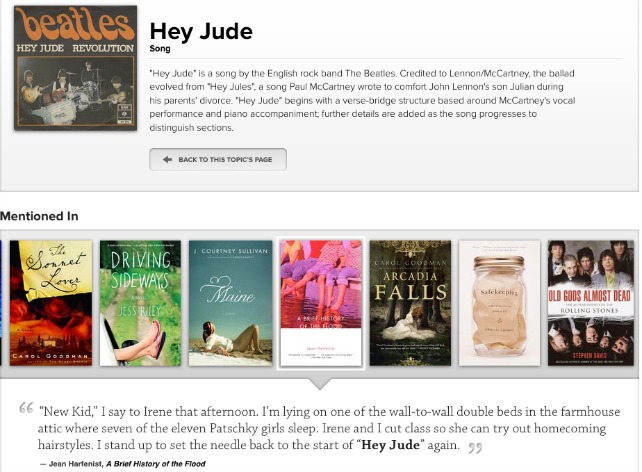Go back to this topic's page

click(x=217, y=159)
